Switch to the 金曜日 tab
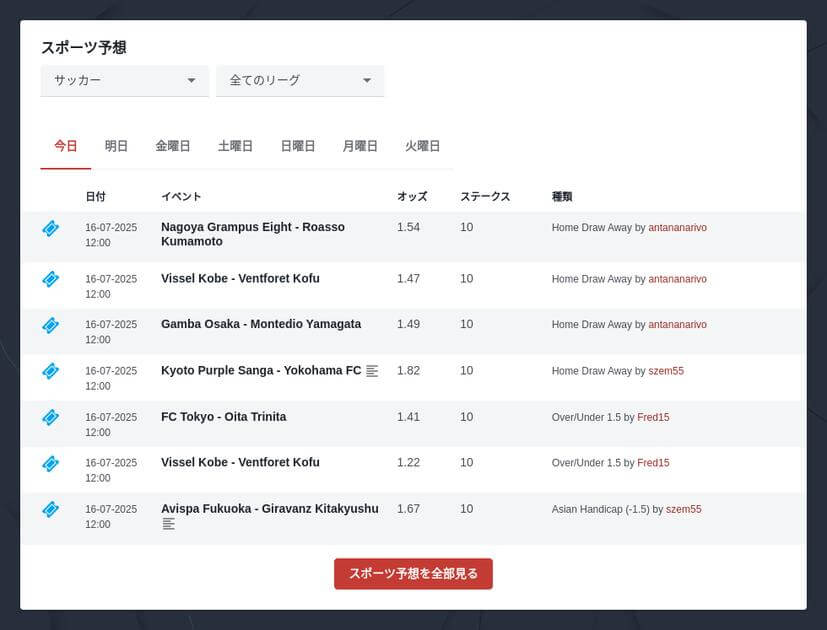This screenshot has height=630, width=827. 172,146
